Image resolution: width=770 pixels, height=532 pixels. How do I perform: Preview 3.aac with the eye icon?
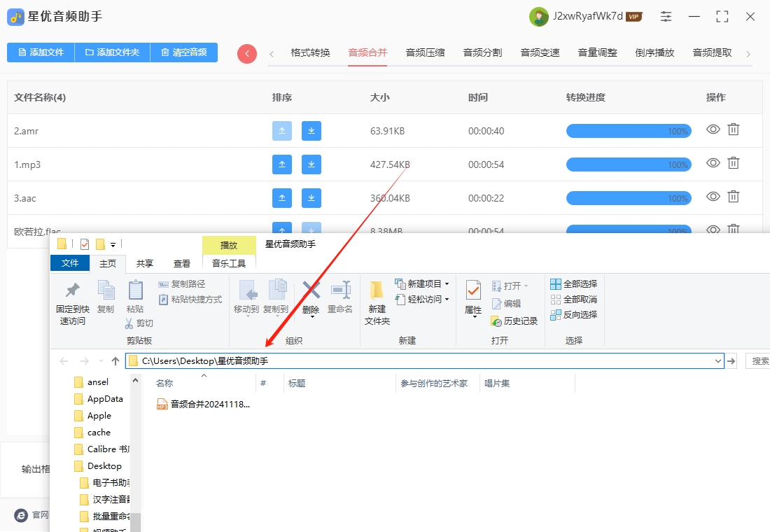point(713,197)
